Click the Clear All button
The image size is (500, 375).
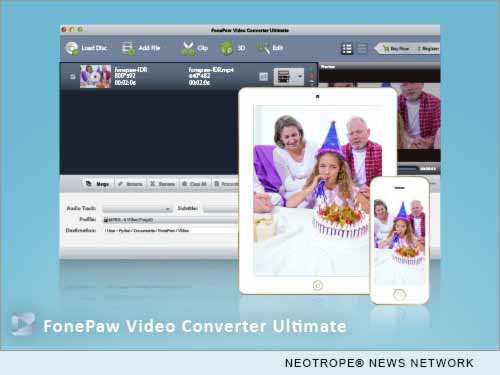(194, 184)
